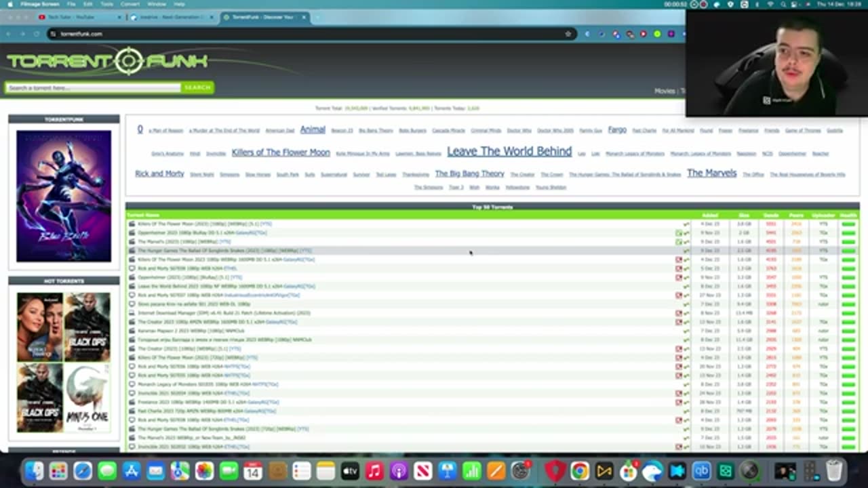Open the File menu
868x488 pixels.
tap(71, 4)
